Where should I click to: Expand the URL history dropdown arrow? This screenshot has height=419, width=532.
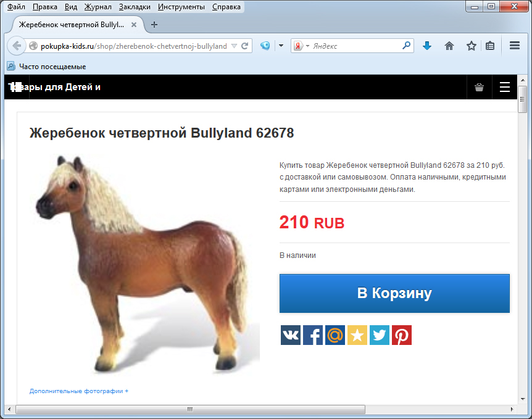[234, 46]
